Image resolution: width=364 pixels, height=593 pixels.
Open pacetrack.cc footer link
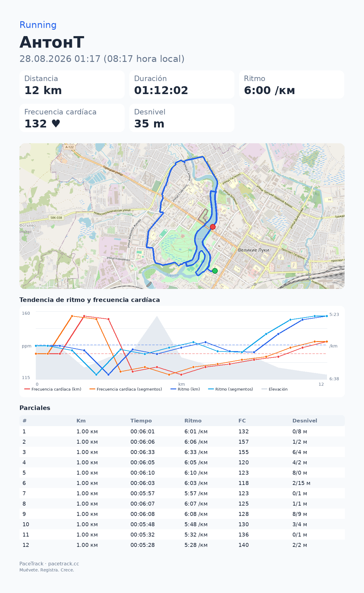(x=63, y=564)
